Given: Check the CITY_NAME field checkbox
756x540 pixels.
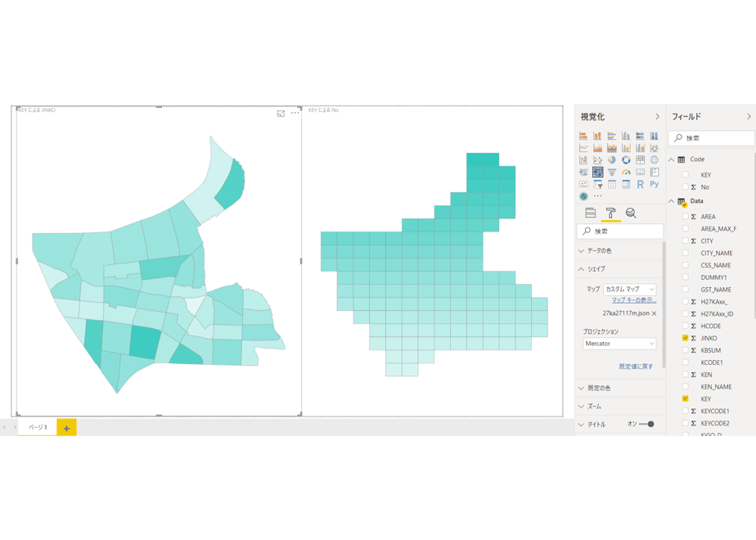Looking at the screenshot, I should pos(685,253).
